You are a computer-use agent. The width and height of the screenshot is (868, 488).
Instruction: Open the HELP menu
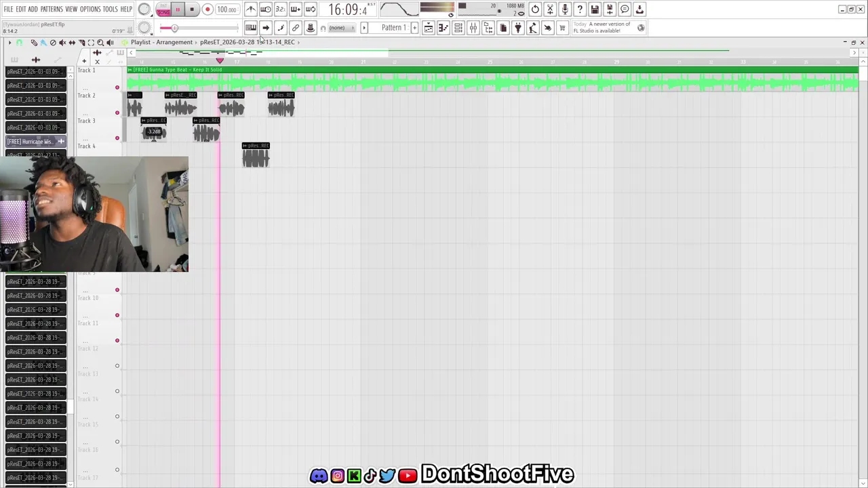(126, 9)
